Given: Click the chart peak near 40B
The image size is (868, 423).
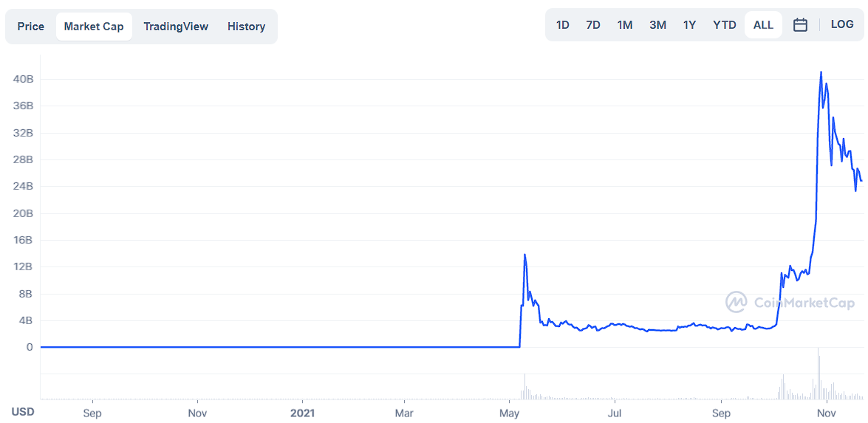Looking at the screenshot, I should coord(821,72).
